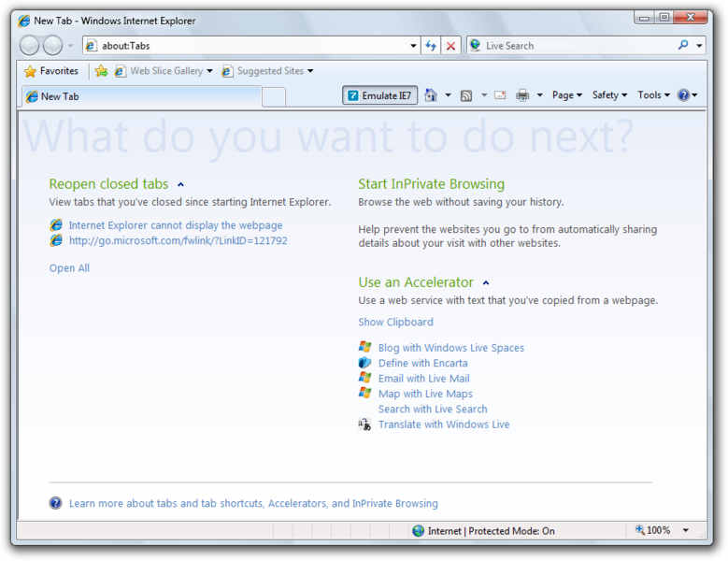Click the Read Mail icon
The height and width of the screenshot is (561, 728).
pyautogui.click(x=500, y=95)
